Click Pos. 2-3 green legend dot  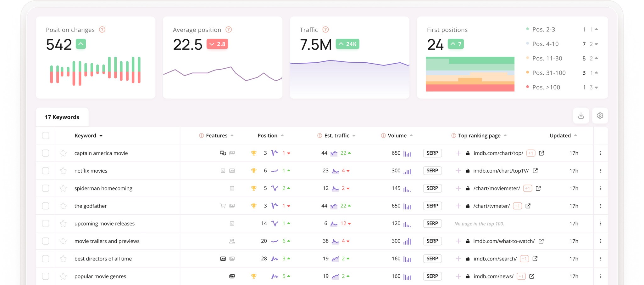[527, 29]
